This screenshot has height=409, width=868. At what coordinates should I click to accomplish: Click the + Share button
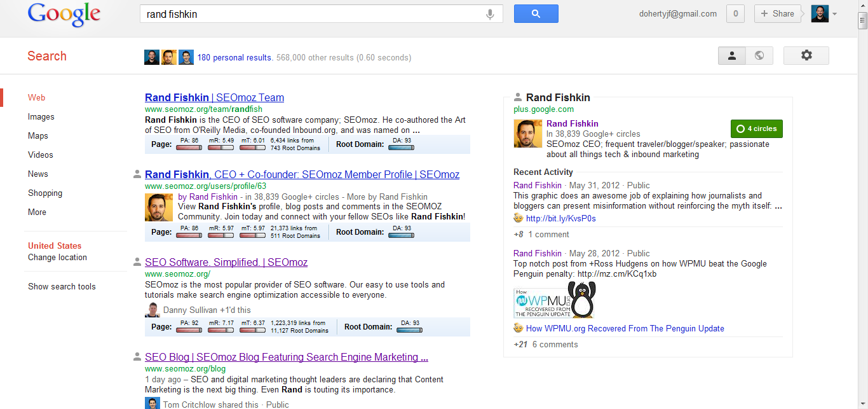coord(777,13)
